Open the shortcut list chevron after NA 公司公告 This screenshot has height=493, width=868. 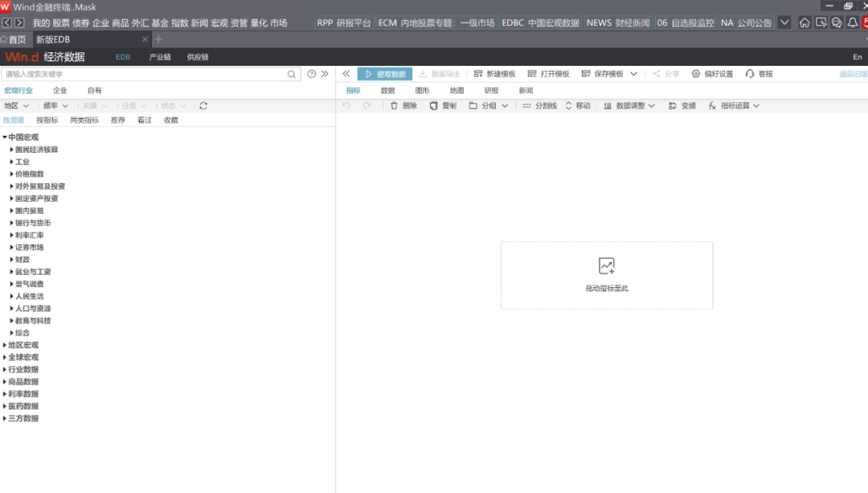784,23
